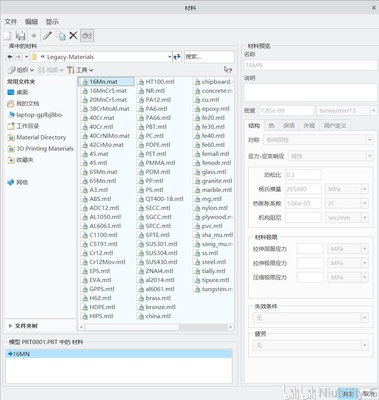Screen dimensions: 379x400
Task: Select steel.mtl material file
Action: coord(210,262)
